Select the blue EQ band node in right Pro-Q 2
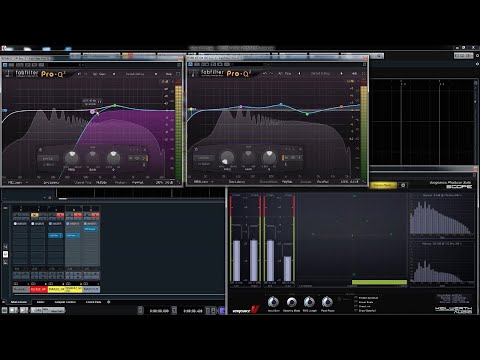 (281, 104)
